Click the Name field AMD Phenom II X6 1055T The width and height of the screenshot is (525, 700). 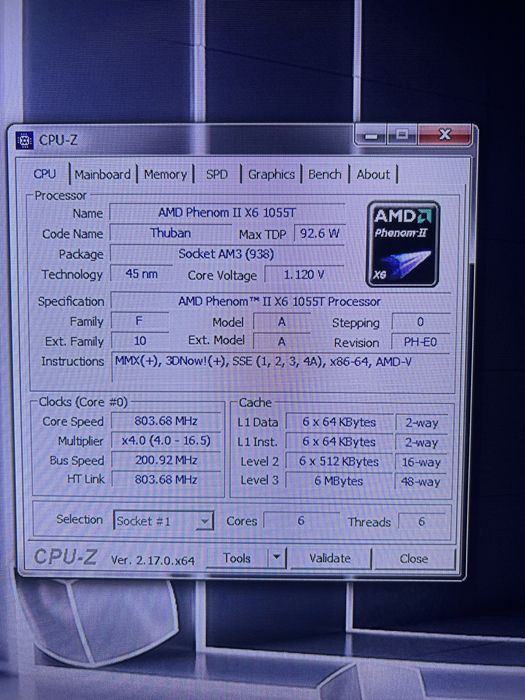click(227, 213)
